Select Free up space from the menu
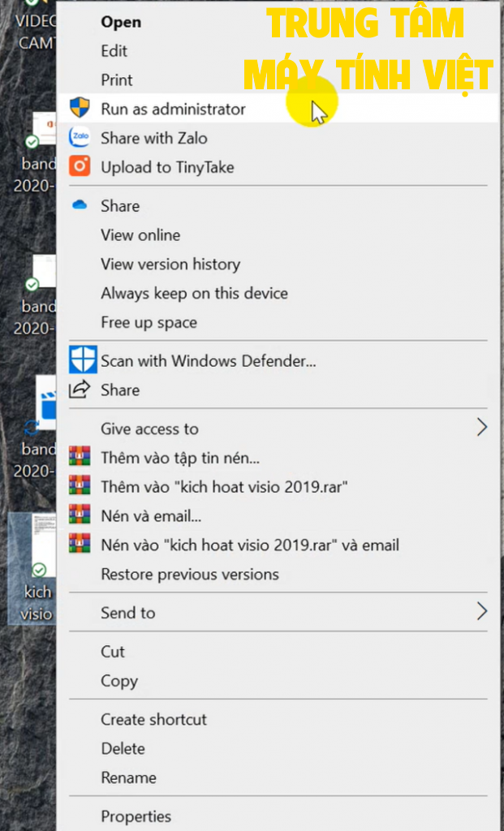 click(x=147, y=322)
